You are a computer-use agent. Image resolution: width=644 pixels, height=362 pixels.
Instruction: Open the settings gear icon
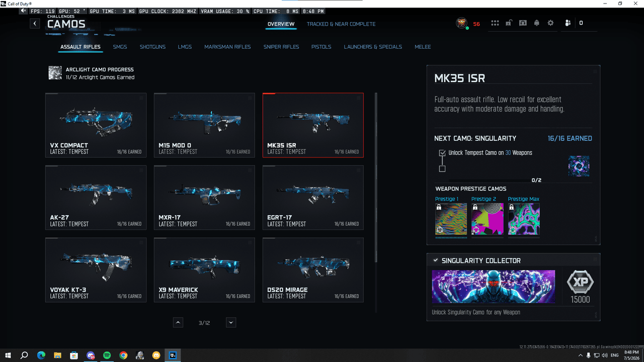pos(550,23)
